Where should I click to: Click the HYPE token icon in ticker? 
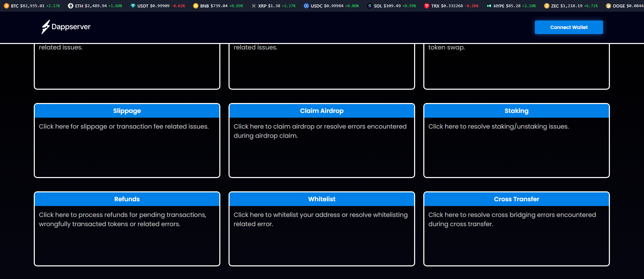point(489,6)
